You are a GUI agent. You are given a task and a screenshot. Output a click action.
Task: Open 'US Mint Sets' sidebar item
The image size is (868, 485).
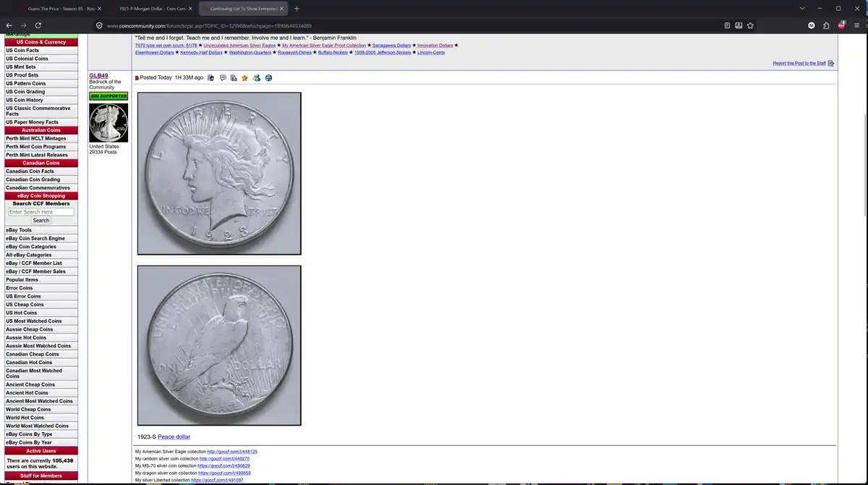coord(41,67)
